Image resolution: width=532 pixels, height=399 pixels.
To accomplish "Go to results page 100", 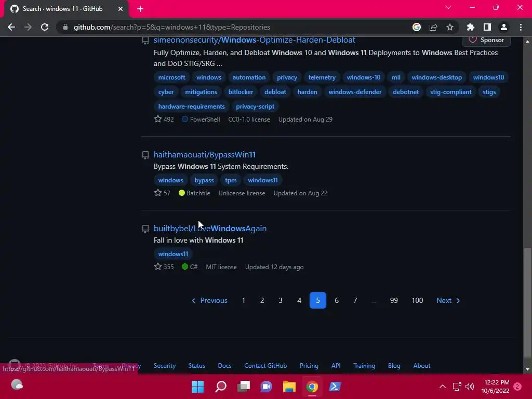I will pos(417,300).
